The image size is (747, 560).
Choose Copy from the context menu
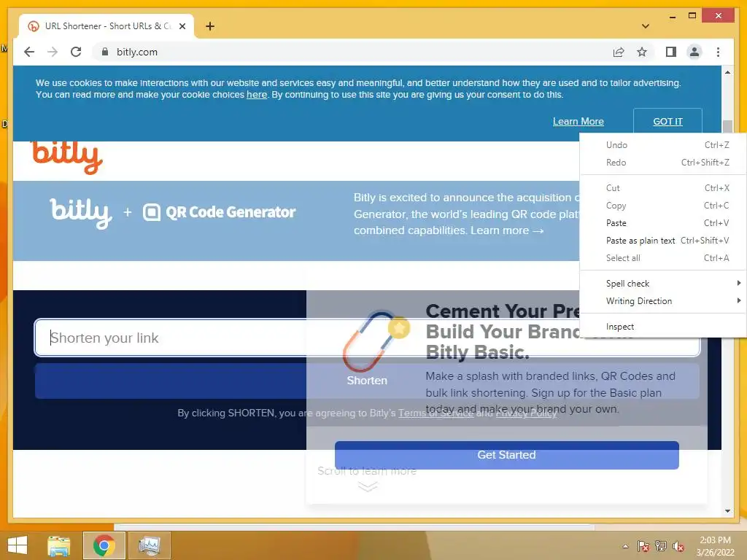point(662,206)
